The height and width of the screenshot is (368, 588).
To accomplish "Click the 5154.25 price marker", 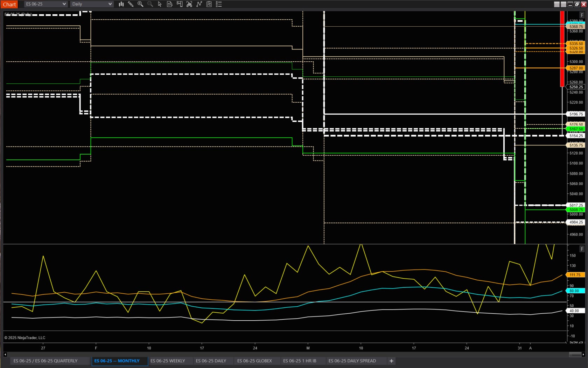I will click(575, 136).
